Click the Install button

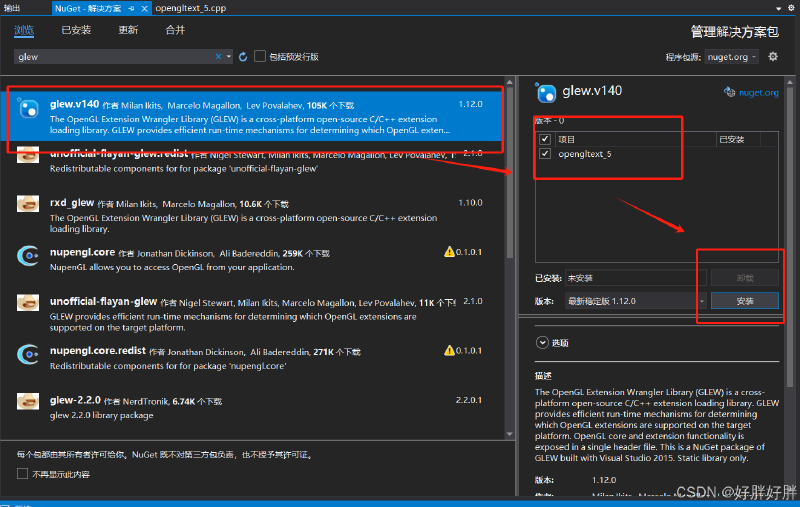pos(745,301)
